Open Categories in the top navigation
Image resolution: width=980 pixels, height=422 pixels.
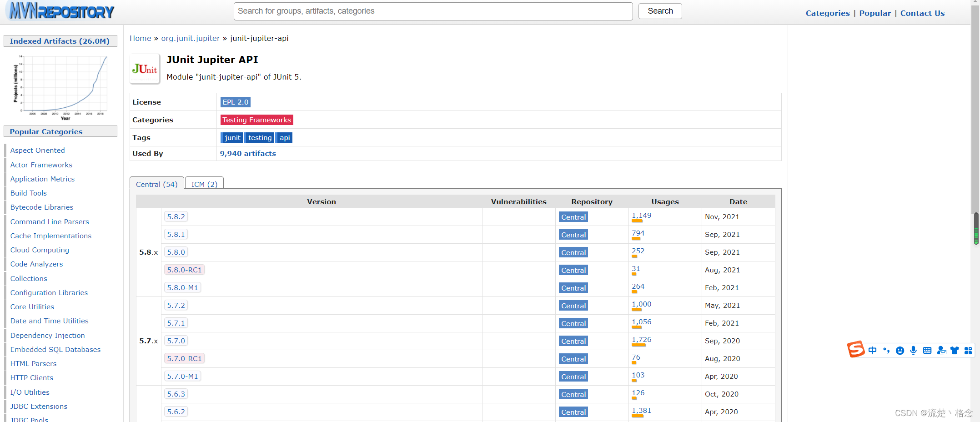pos(828,13)
